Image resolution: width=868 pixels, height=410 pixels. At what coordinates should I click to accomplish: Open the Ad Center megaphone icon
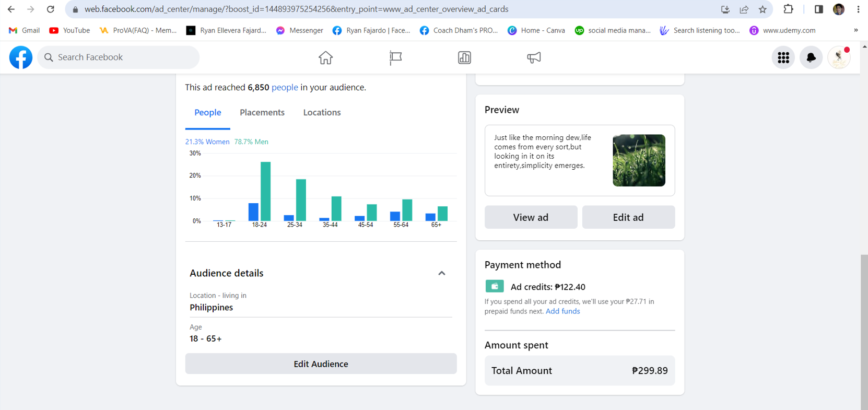click(534, 57)
